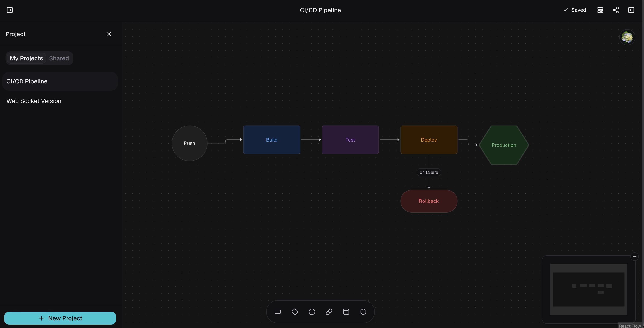Select the hexagon shape tool
Viewport: 644px width, 328px height.
(363, 312)
